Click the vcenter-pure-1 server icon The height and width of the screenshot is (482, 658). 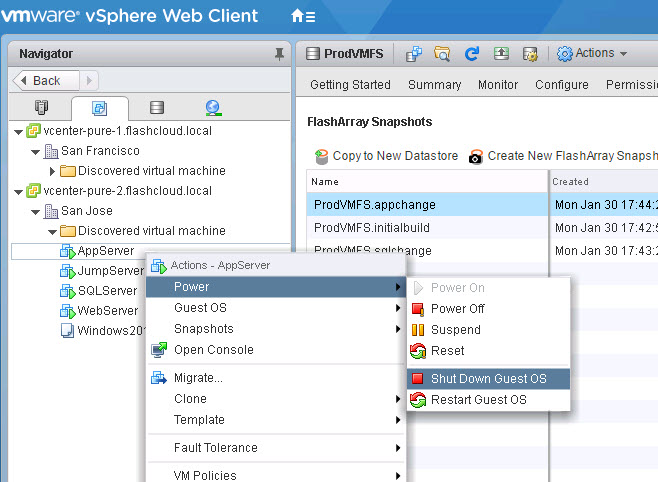point(34,131)
